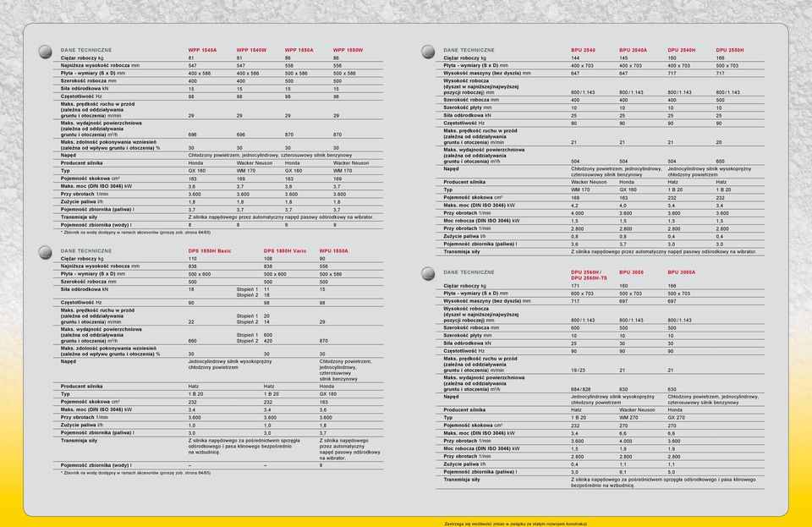
Task: Click '500 x 600' under DPS 1850H Basic
Action: point(200,274)
